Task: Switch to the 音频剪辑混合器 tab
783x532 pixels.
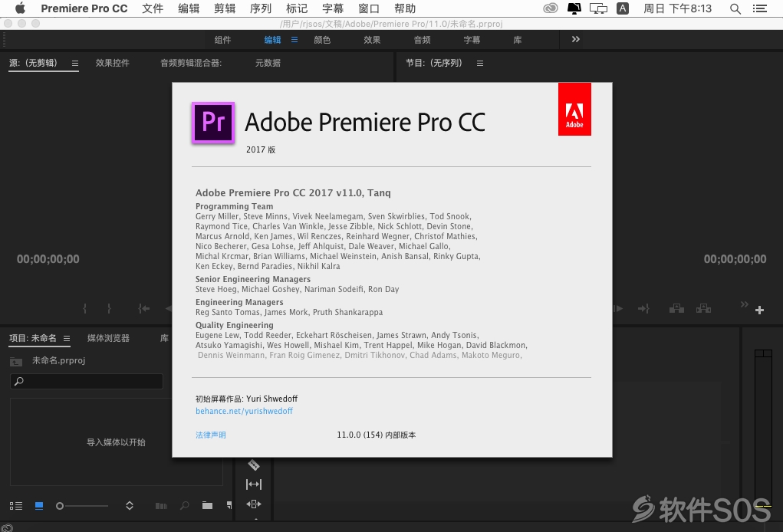Action: click(x=191, y=63)
